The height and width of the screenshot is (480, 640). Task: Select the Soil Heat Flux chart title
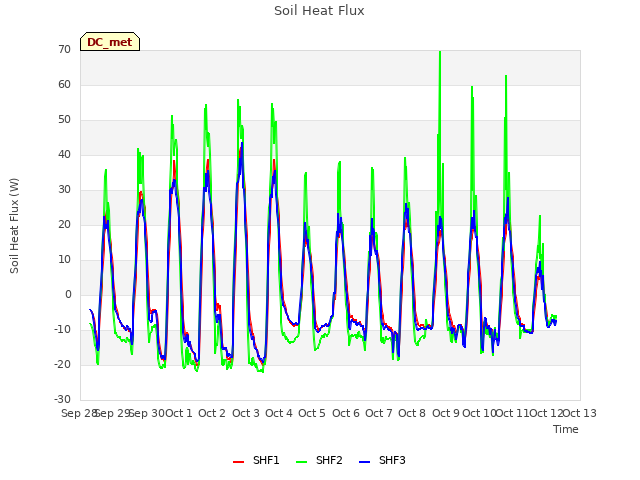[x=319, y=11]
